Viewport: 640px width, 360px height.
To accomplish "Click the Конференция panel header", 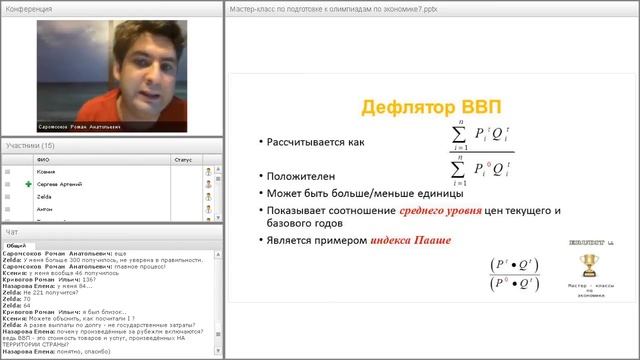I will tap(112, 9).
